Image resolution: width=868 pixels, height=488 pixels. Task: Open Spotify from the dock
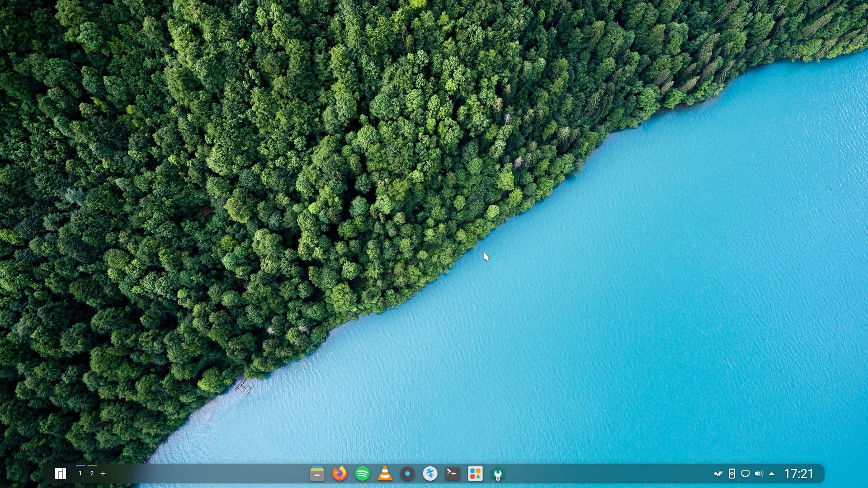pyautogui.click(x=362, y=474)
